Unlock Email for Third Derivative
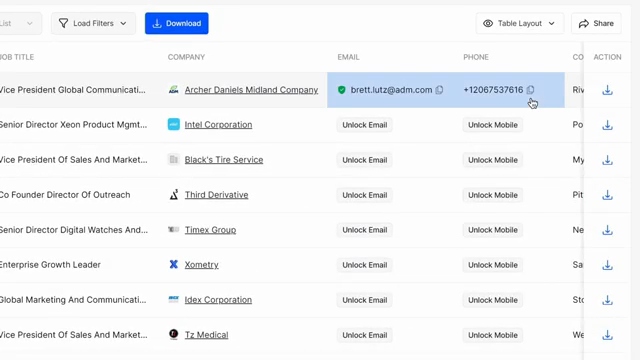Screen dimensions: 640x360 [x=364, y=195]
